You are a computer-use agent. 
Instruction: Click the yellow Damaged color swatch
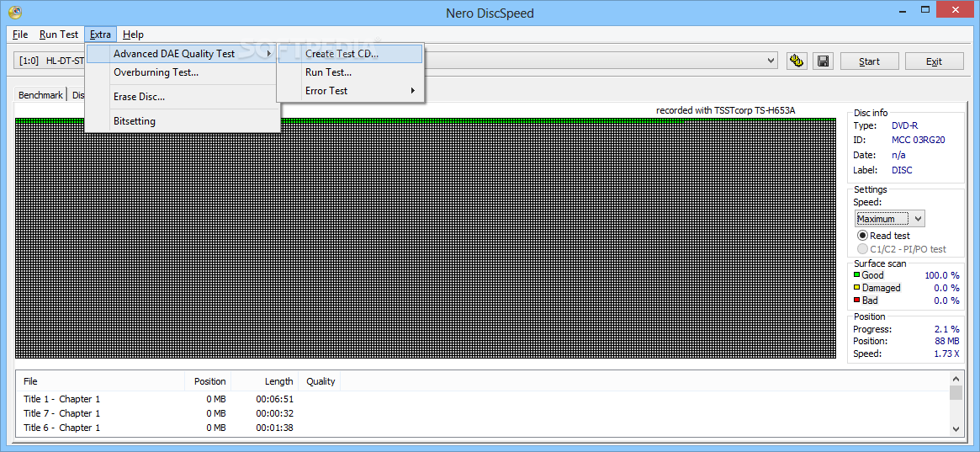(x=857, y=288)
